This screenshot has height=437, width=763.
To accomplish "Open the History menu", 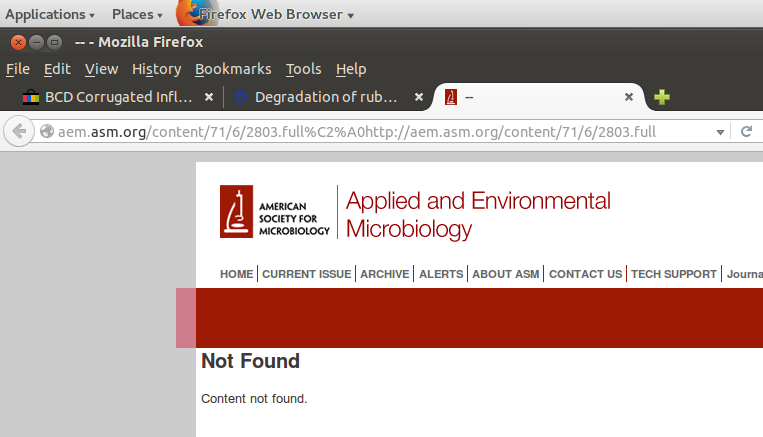I will pyautogui.click(x=156, y=69).
